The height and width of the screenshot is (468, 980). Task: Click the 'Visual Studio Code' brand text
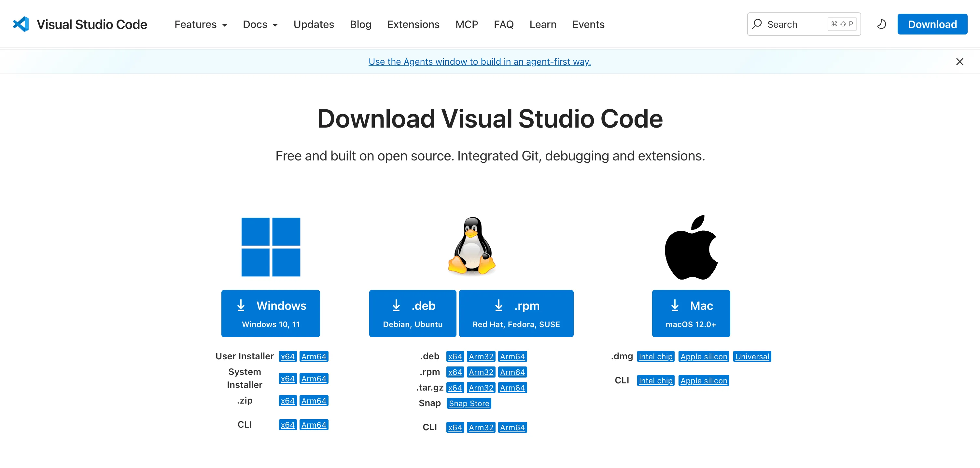[x=92, y=24]
